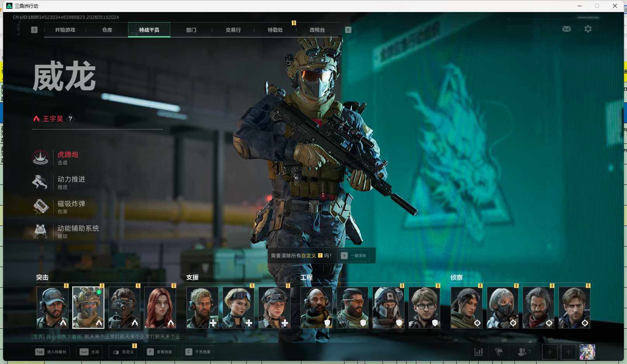Select the bald engineer with headset

[x=317, y=307]
